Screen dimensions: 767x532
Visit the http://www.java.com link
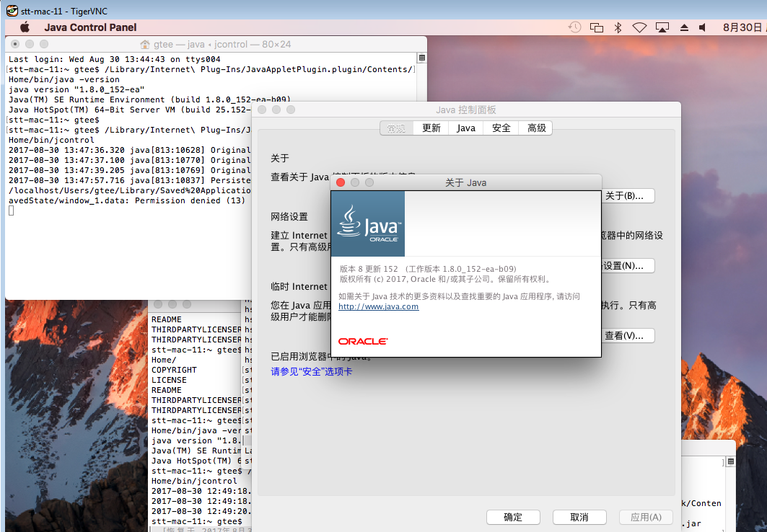click(378, 306)
